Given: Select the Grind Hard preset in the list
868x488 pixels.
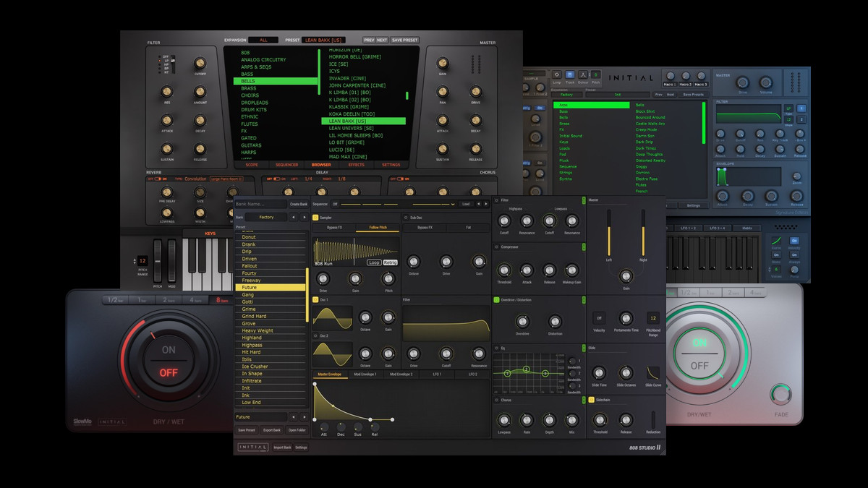Looking at the screenshot, I should click(x=254, y=316).
